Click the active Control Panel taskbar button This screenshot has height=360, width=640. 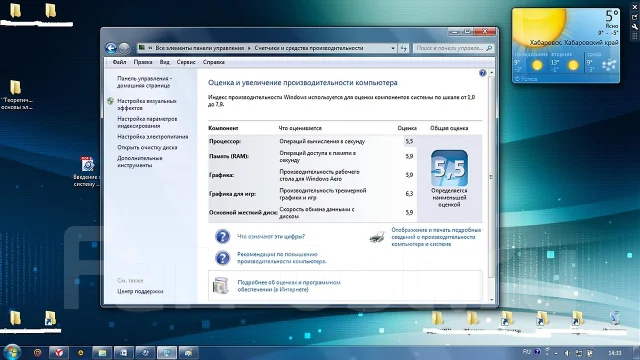click(x=167, y=353)
